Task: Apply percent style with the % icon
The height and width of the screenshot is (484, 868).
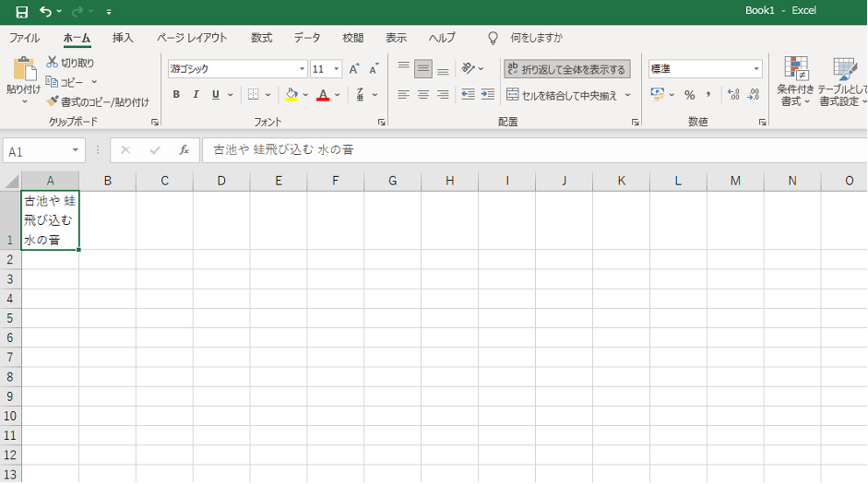Action: tap(689, 95)
